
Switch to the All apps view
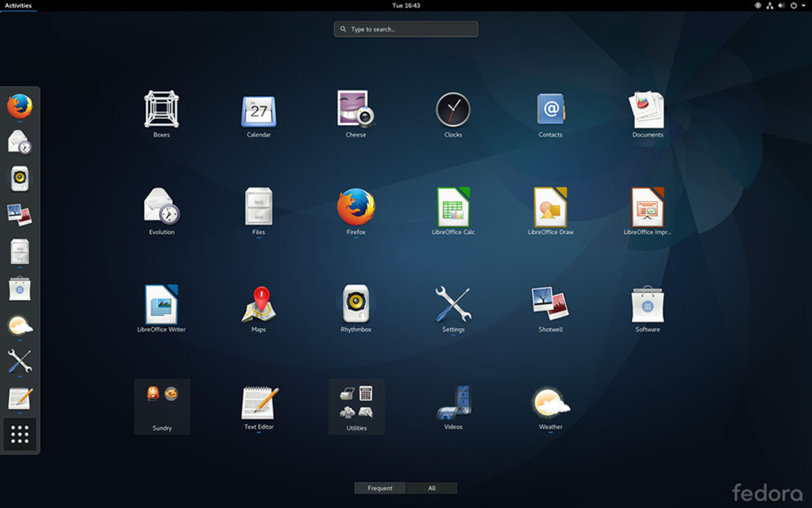point(432,488)
